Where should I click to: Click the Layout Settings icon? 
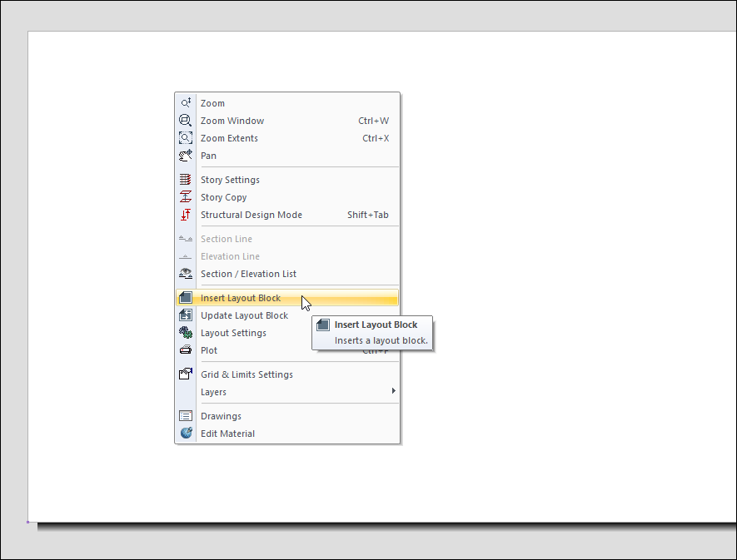click(x=186, y=333)
